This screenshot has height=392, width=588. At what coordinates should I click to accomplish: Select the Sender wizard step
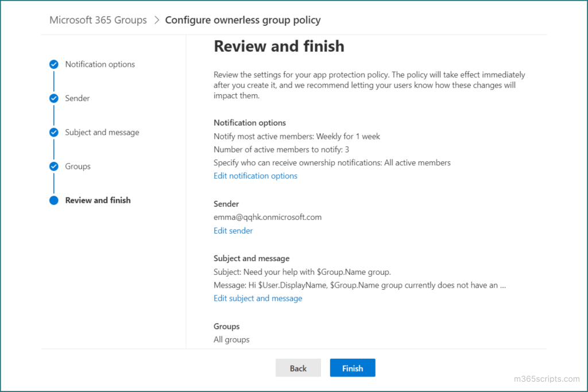78,98
